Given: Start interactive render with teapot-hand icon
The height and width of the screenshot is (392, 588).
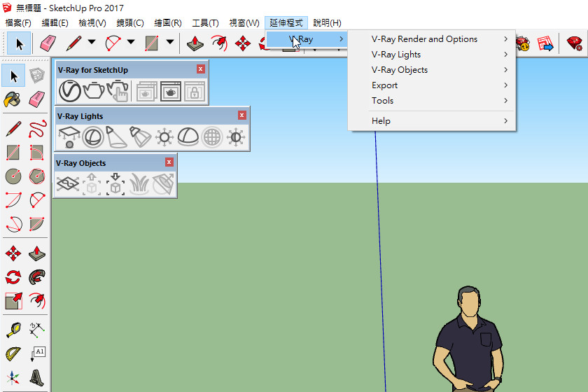Looking at the screenshot, I should click(118, 91).
